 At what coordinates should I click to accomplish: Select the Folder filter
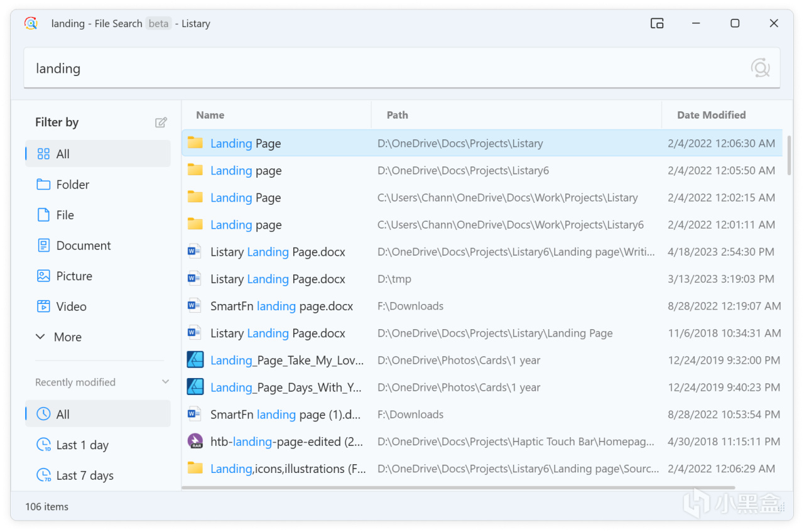click(x=72, y=185)
